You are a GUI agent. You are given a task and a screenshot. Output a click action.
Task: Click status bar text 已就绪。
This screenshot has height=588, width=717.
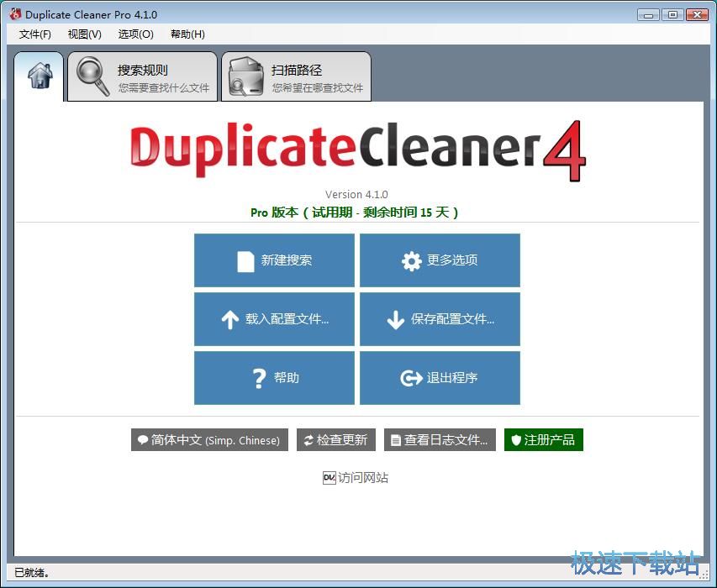pyautogui.click(x=32, y=573)
